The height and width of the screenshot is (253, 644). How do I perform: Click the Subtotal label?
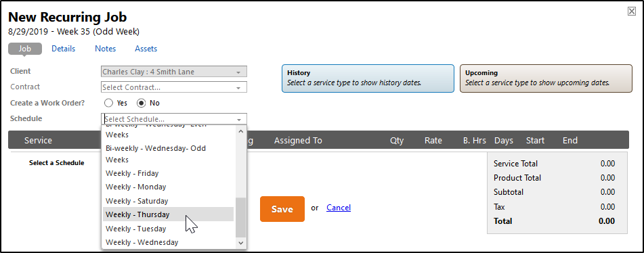click(509, 192)
